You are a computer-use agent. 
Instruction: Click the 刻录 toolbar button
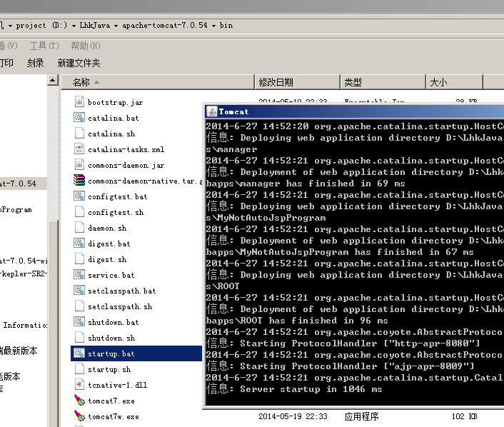[36, 63]
